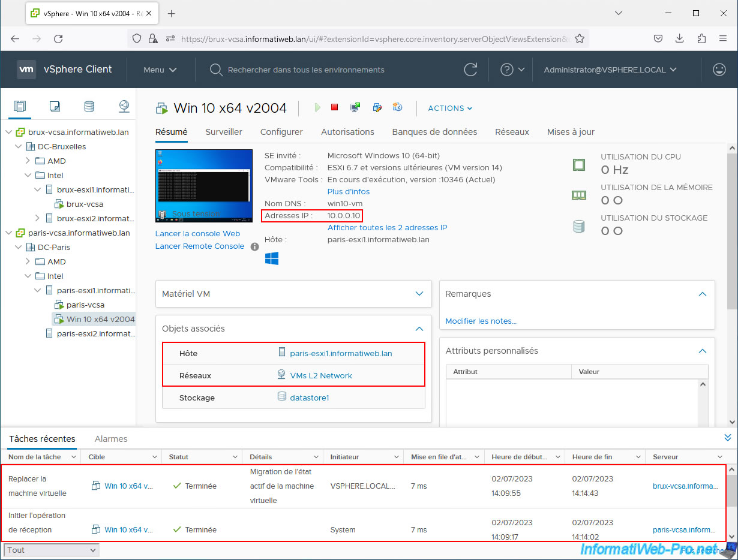Switch to the Configurer tab
This screenshot has width=738, height=560.
pyautogui.click(x=281, y=132)
